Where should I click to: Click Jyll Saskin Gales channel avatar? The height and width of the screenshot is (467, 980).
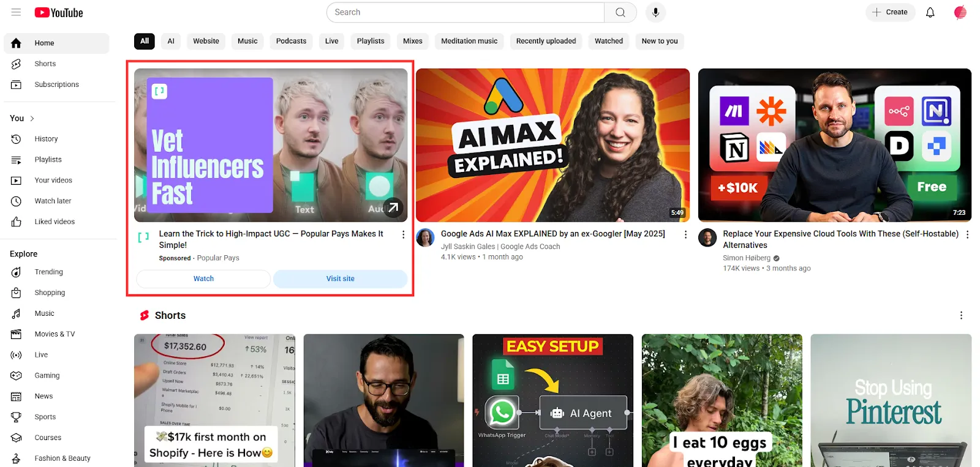point(425,237)
